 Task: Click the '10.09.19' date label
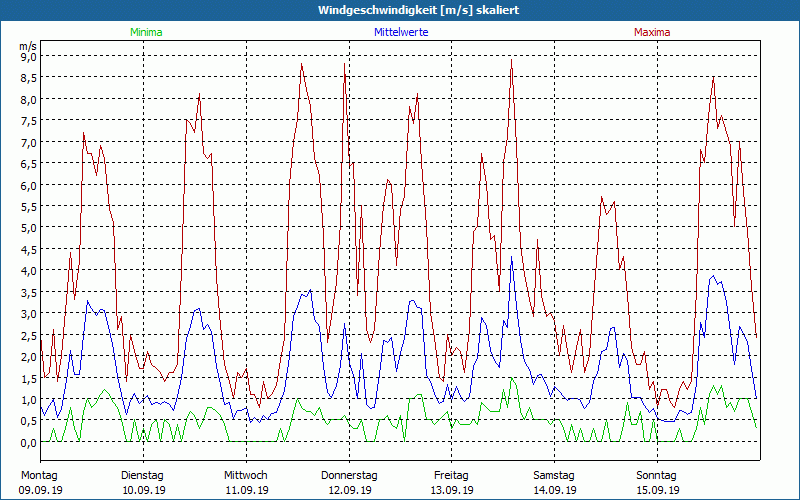click(144, 490)
